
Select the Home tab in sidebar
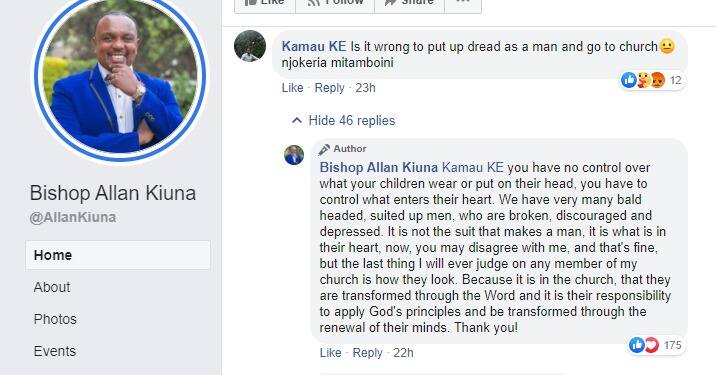(x=118, y=255)
